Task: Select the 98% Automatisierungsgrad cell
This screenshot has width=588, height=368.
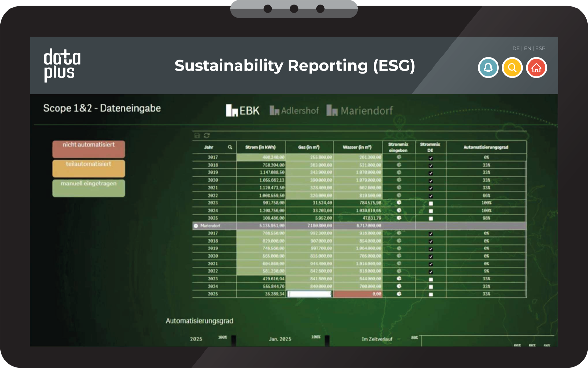Action: point(486,218)
